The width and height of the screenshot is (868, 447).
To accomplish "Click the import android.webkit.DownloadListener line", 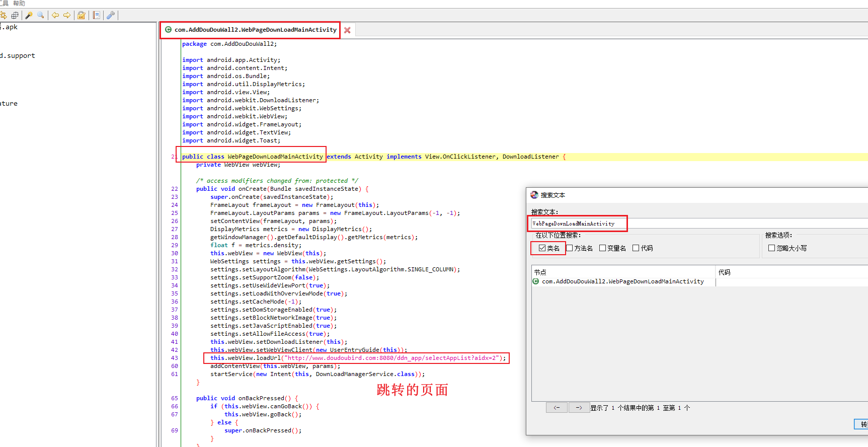I will click(251, 100).
